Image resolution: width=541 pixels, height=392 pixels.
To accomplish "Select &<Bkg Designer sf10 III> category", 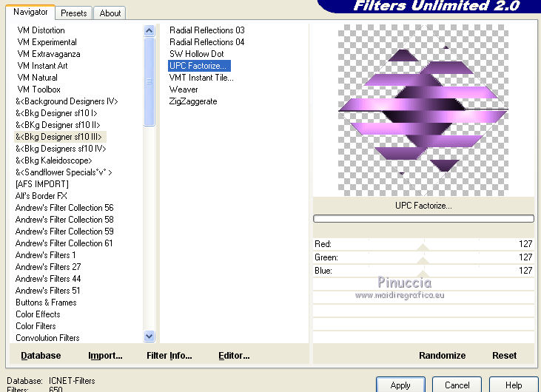I will click(58, 137).
